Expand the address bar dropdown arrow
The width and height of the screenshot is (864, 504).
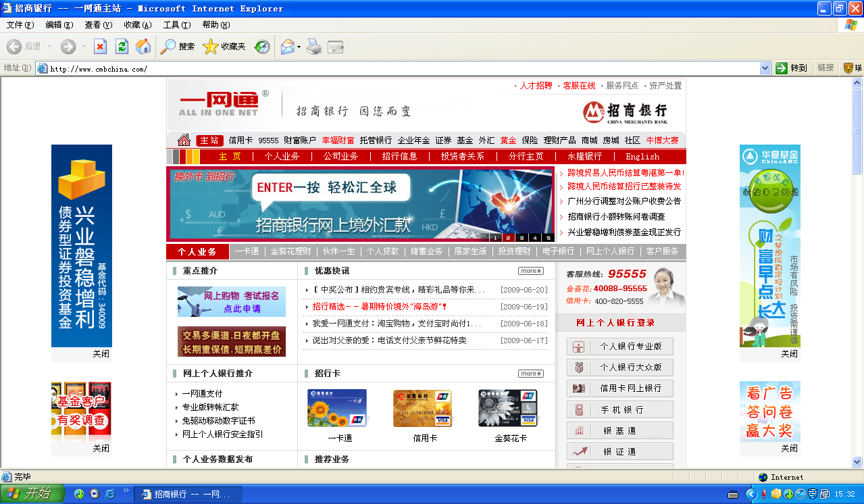(765, 68)
